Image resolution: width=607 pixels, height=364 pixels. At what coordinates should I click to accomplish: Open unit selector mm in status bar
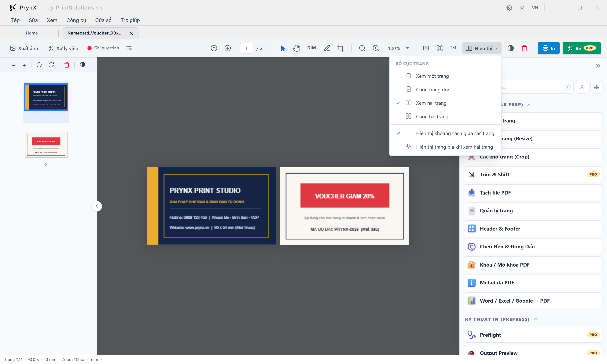click(x=96, y=359)
